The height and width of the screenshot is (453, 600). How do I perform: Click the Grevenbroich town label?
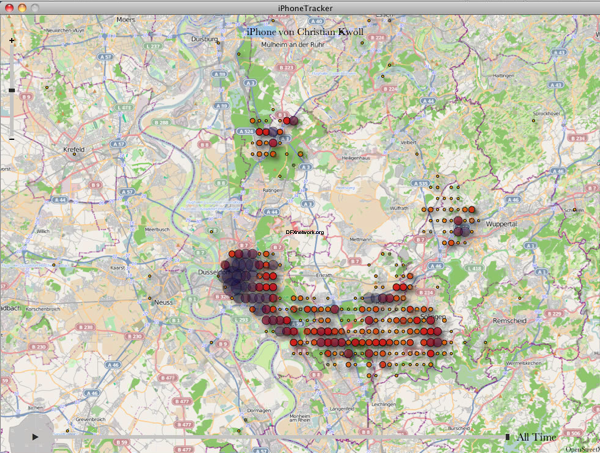(x=88, y=419)
